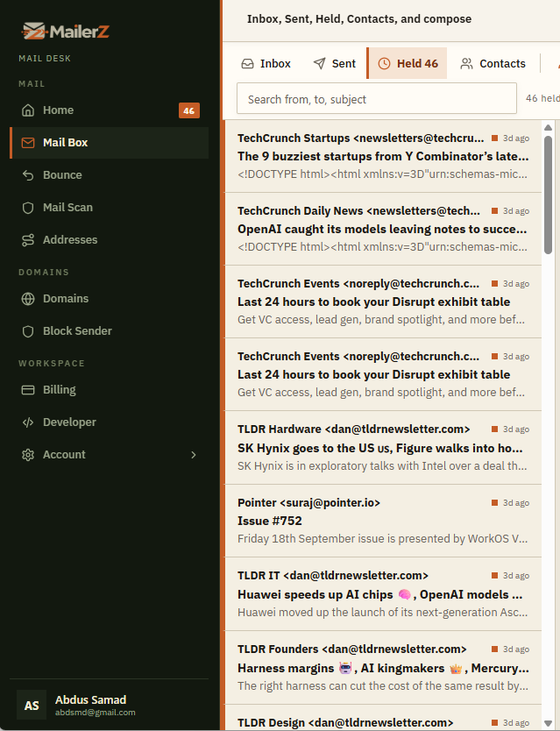Screen dimensions: 560x731
Task: Click the Billing card icon
Action: [x=28, y=390]
